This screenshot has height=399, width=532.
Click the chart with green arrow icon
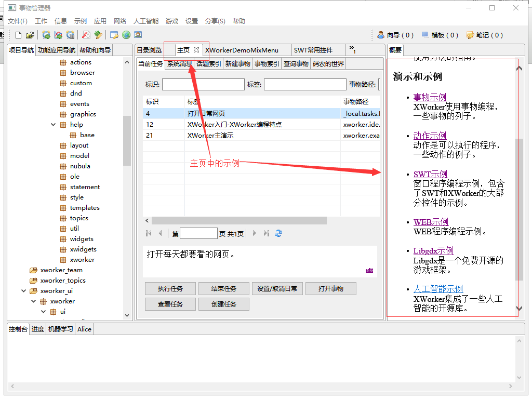pyautogui.click(x=58, y=35)
